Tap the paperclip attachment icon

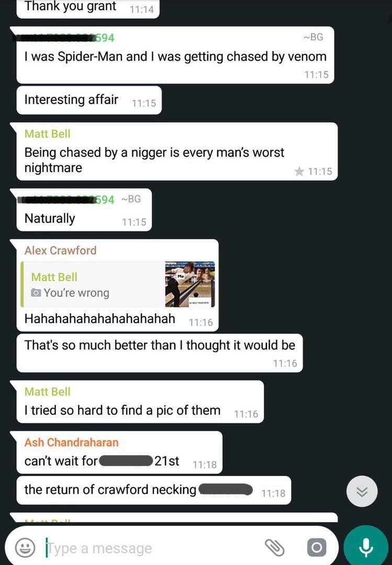point(275,548)
